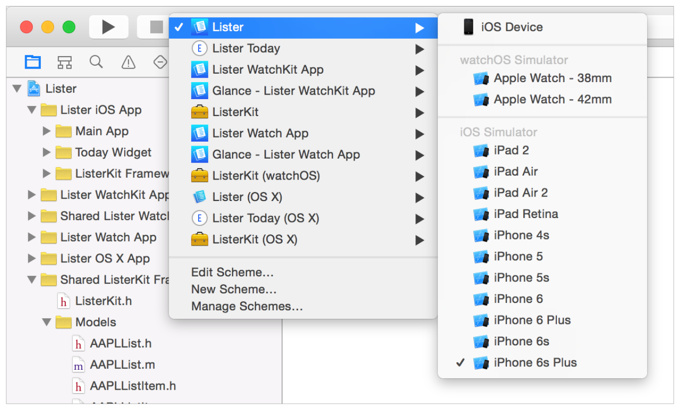Click Edit Scheme…
680x410 pixels.
coord(232,272)
